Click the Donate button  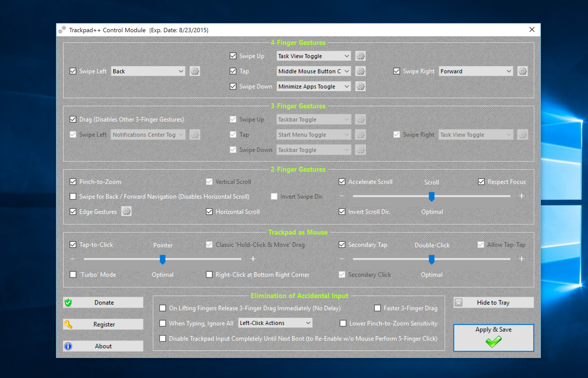(x=103, y=302)
